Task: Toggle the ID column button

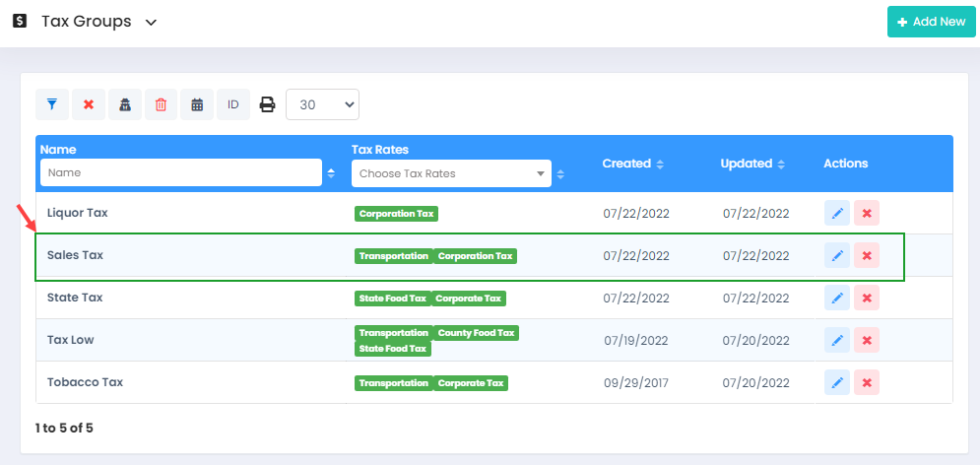Action: (x=233, y=104)
